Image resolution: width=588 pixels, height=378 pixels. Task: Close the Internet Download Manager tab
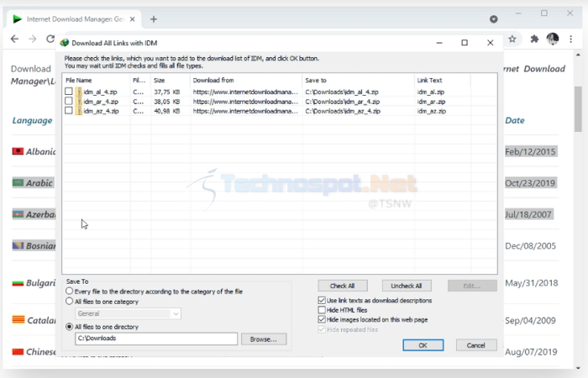[x=133, y=19]
